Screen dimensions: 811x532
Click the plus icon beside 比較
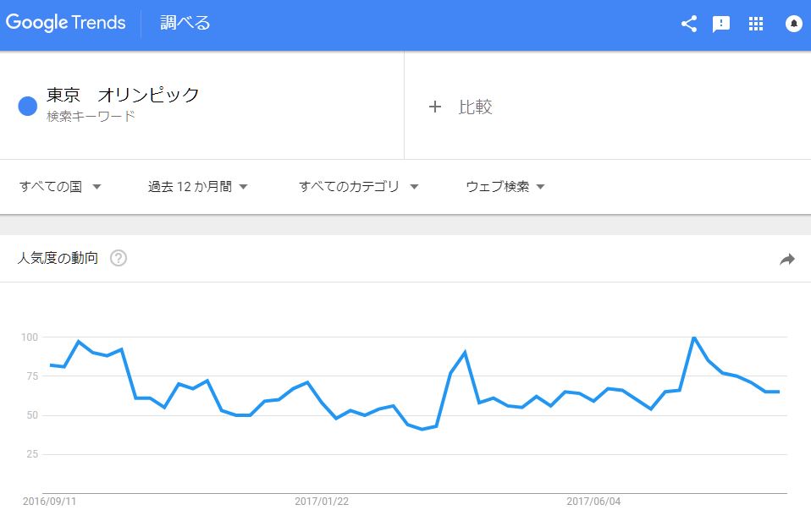click(x=435, y=107)
